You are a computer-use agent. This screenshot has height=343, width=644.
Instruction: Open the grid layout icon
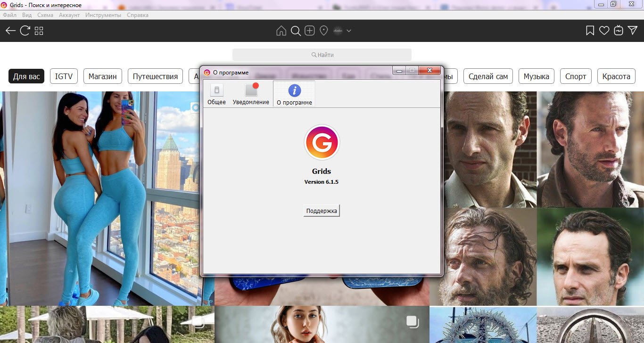point(39,31)
